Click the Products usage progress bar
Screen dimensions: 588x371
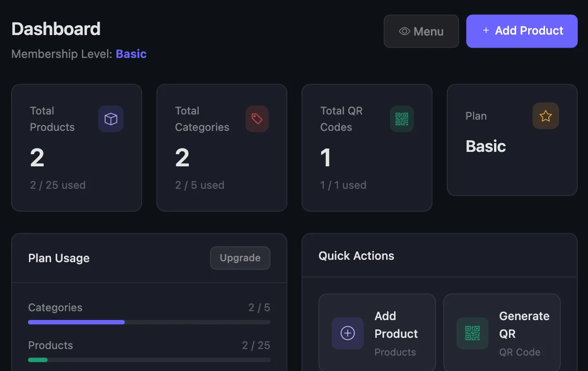(149, 360)
